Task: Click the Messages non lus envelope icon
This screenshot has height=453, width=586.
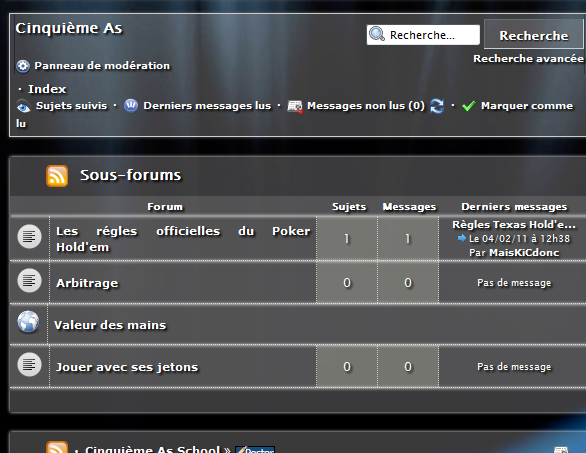Action: coord(294,107)
